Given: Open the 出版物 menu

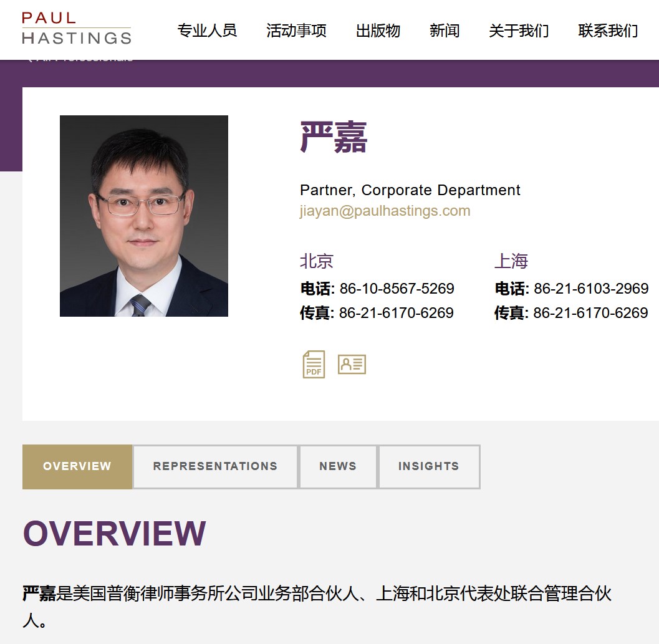Looking at the screenshot, I should pos(378,31).
